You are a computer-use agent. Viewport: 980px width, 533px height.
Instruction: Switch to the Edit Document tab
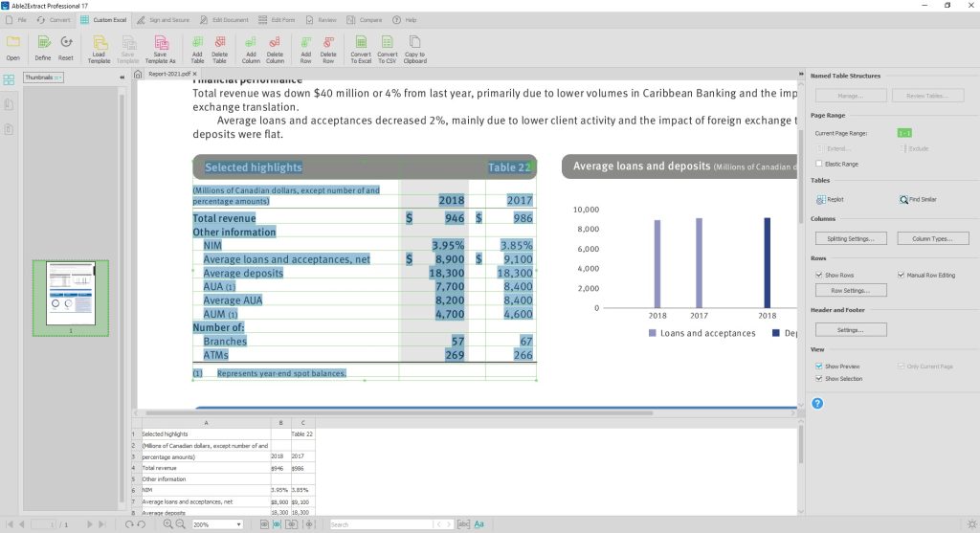click(x=226, y=19)
